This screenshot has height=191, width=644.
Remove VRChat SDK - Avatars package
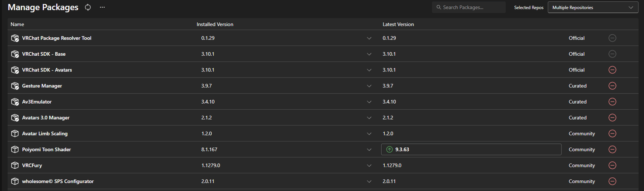tap(612, 70)
